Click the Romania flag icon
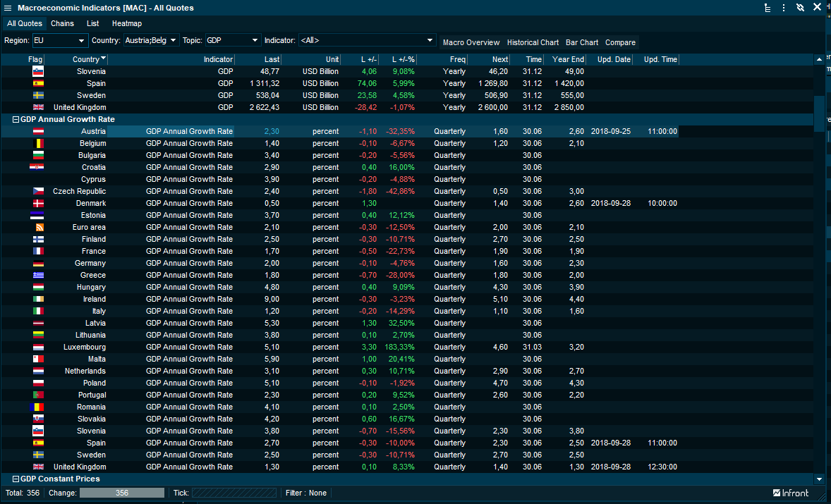This screenshot has width=831, height=504. click(x=37, y=407)
